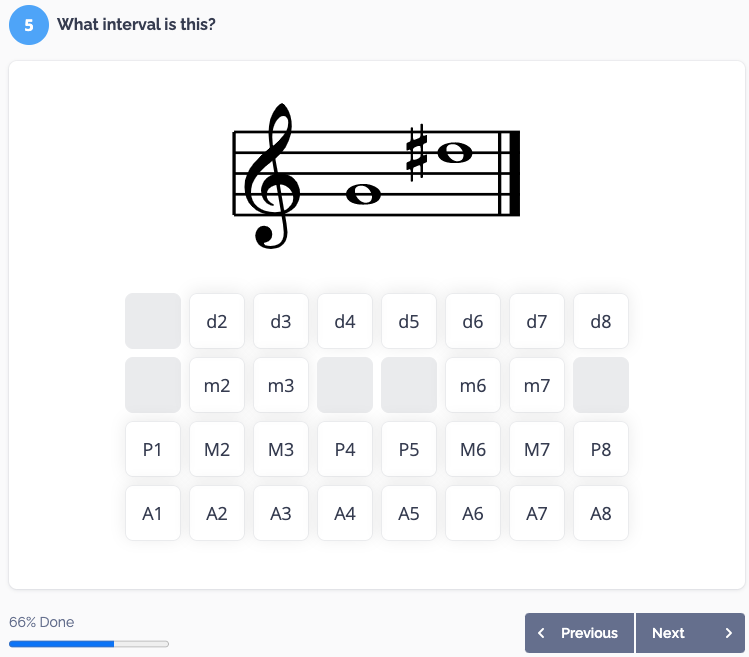
Task: Click the whole note on the bottom line
Action: pos(363,195)
